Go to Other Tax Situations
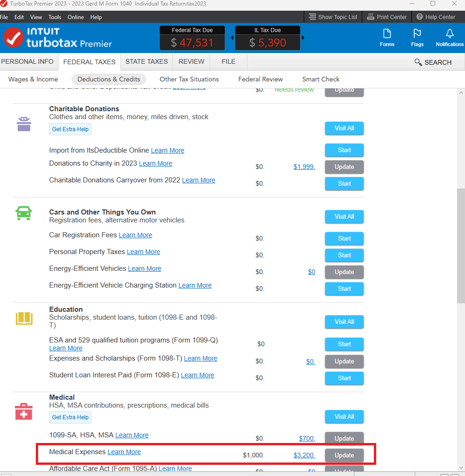465x476 pixels. coord(189,79)
